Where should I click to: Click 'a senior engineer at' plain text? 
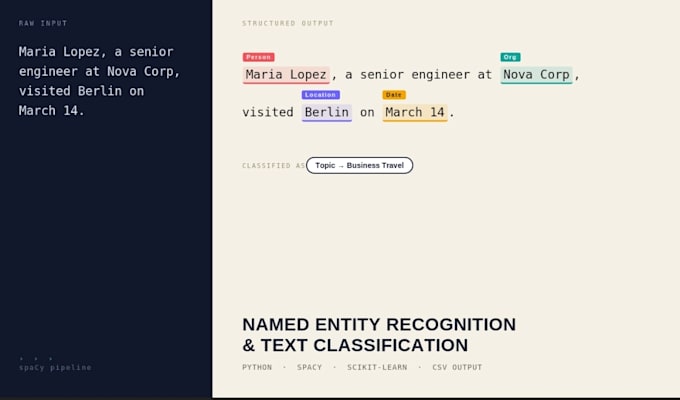pos(418,75)
